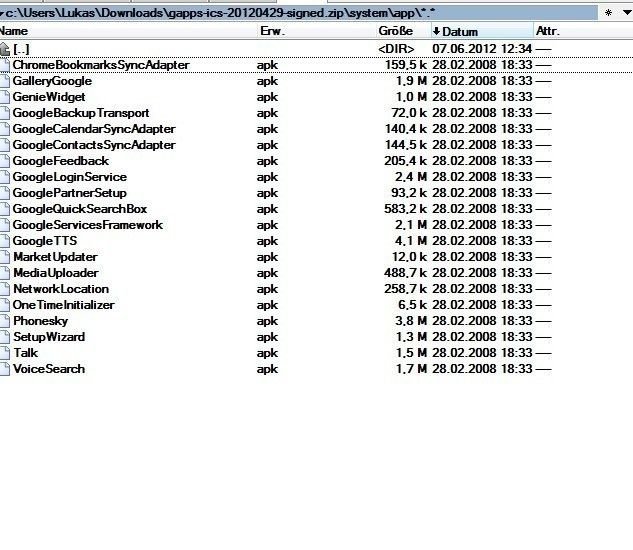Select the GenieWidget file name
Image resolution: width=633 pixels, height=550 pixels.
coord(49,97)
